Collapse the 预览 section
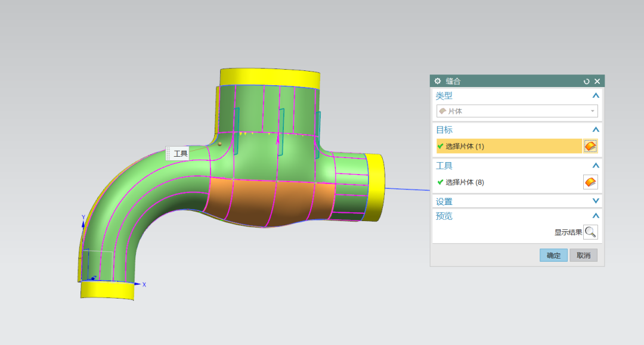Viewport: 644px width, 345px height. [596, 216]
